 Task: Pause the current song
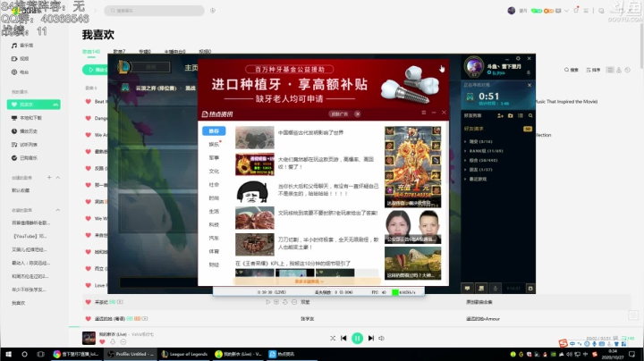click(357, 338)
